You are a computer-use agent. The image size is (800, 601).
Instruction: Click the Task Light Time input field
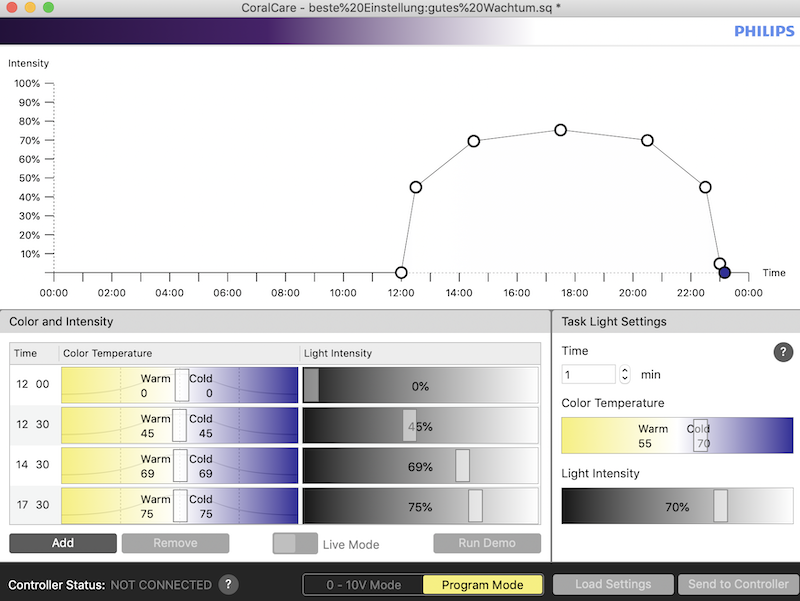pos(588,374)
